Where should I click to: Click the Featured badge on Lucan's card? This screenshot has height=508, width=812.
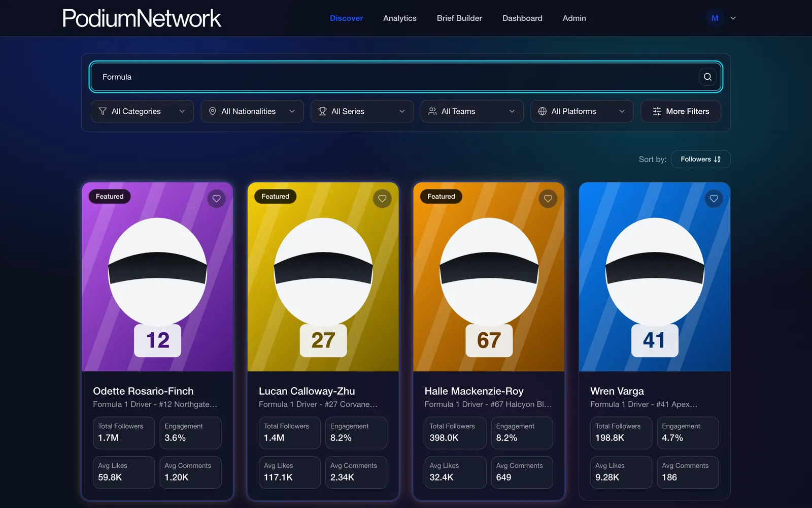[x=276, y=197]
